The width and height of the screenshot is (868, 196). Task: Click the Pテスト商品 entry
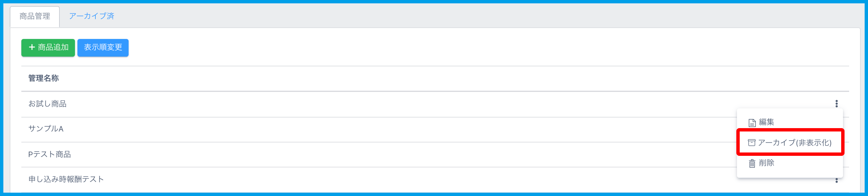[50, 154]
